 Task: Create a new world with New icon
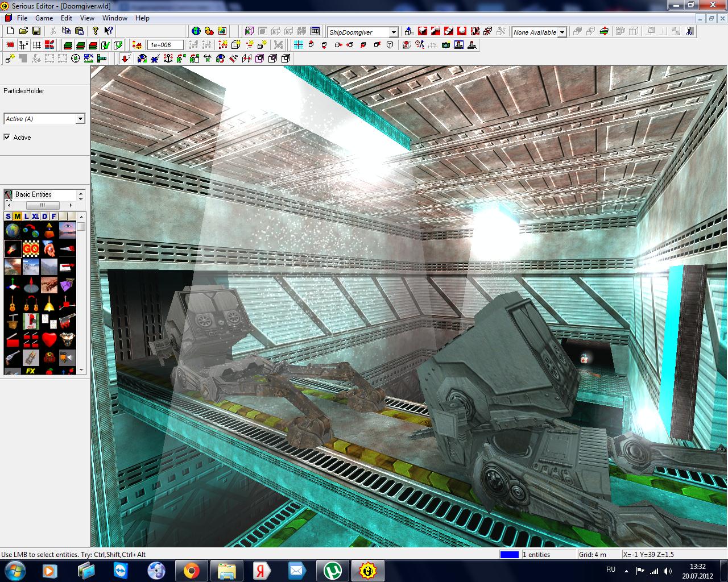(10, 31)
